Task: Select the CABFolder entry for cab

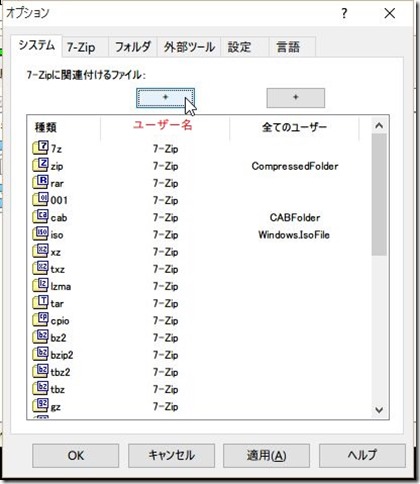Action: pos(295,218)
